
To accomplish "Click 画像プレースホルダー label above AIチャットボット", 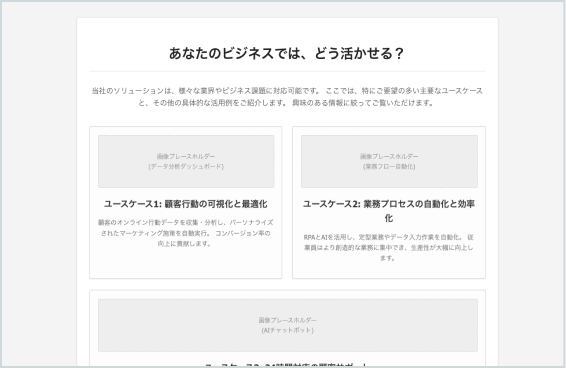I will (288, 320).
